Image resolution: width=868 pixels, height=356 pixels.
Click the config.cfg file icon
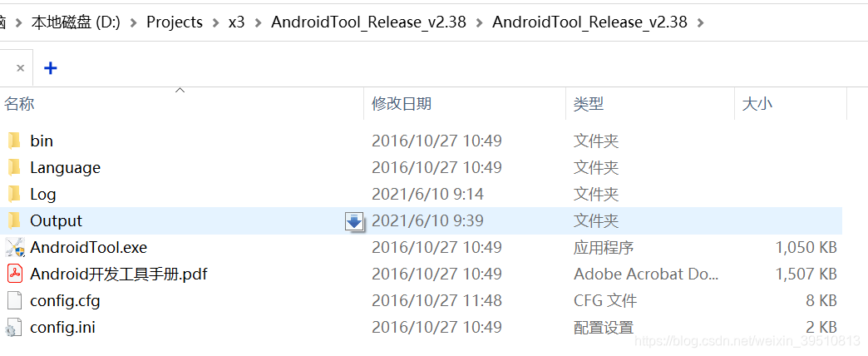pyautogui.click(x=14, y=300)
